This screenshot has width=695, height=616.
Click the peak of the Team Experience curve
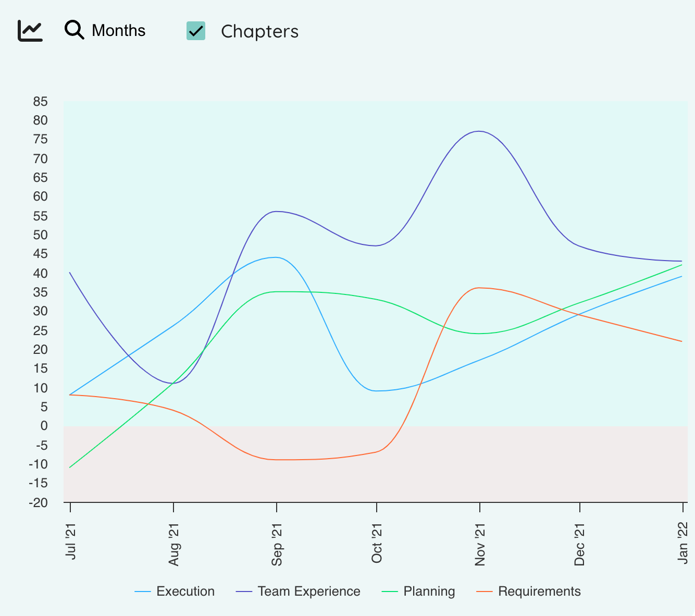point(479,132)
